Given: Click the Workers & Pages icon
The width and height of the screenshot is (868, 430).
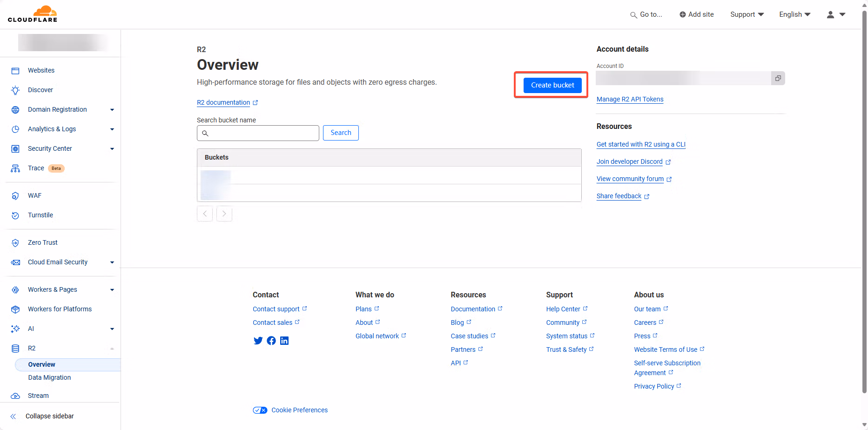Looking at the screenshot, I should tap(15, 290).
